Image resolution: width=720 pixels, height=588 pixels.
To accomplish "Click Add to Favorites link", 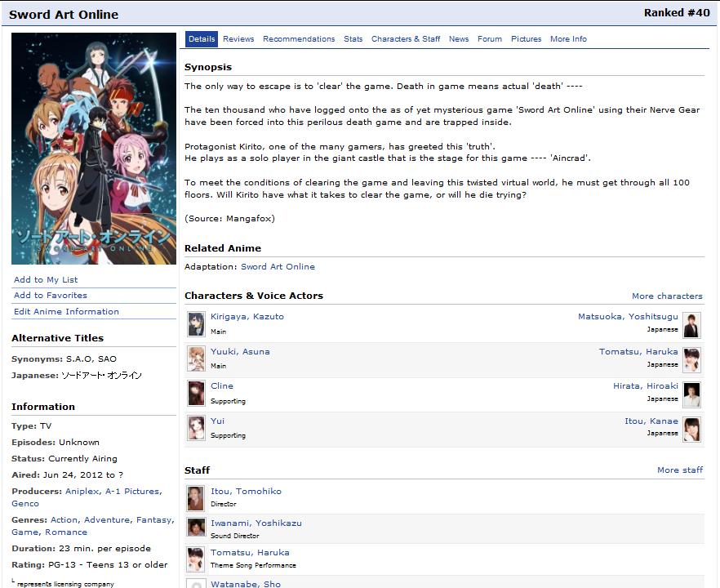I will click(51, 296).
